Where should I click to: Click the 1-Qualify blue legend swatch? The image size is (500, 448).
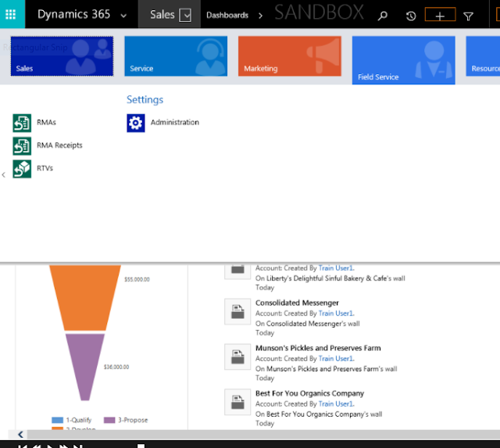tap(57, 420)
